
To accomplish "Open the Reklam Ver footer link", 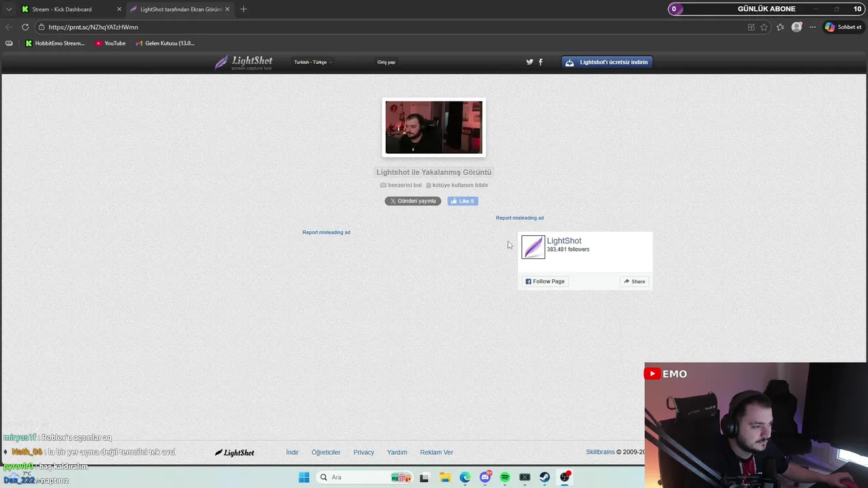I will coord(437,452).
